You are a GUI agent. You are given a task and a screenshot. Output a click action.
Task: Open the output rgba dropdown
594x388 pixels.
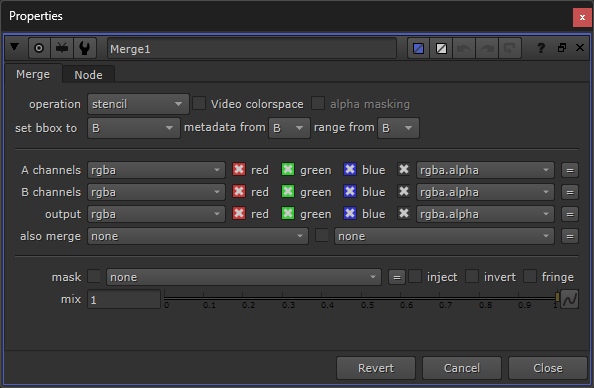156,214
